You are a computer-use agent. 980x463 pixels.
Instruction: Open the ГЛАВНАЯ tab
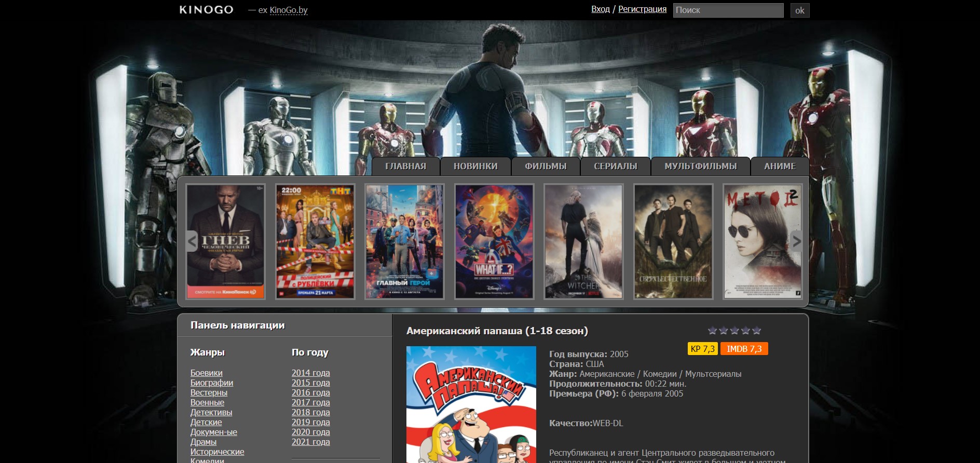(406, 166)
